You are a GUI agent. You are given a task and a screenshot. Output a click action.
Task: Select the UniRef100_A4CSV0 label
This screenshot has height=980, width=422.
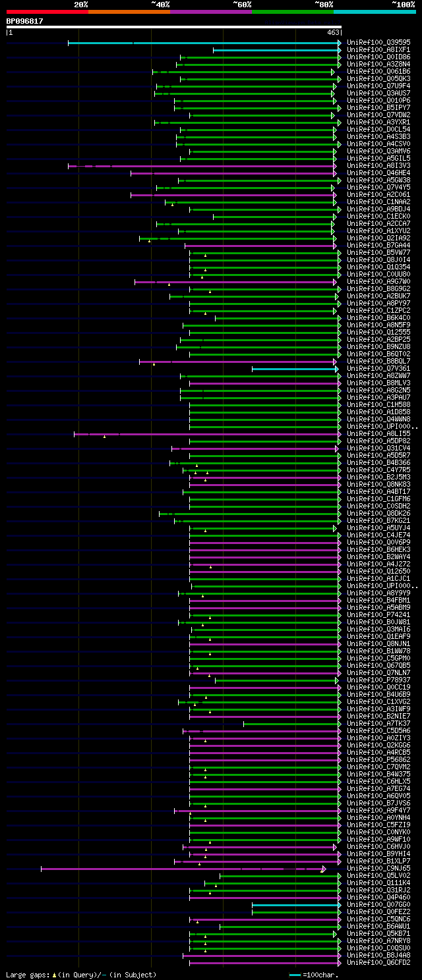[x=378, y=144]
